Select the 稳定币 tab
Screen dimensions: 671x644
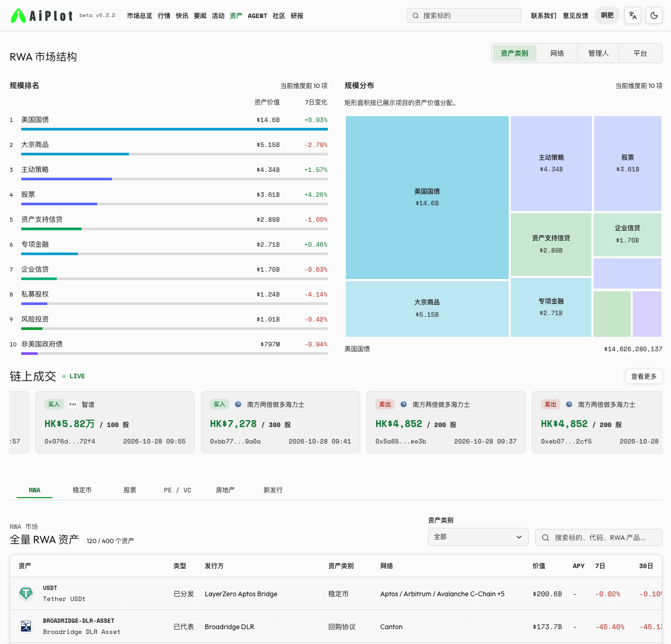82,490
